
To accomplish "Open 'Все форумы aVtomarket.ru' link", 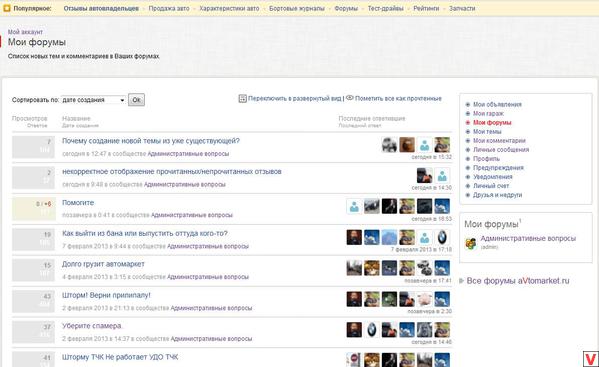I will (x=518, y=281).
